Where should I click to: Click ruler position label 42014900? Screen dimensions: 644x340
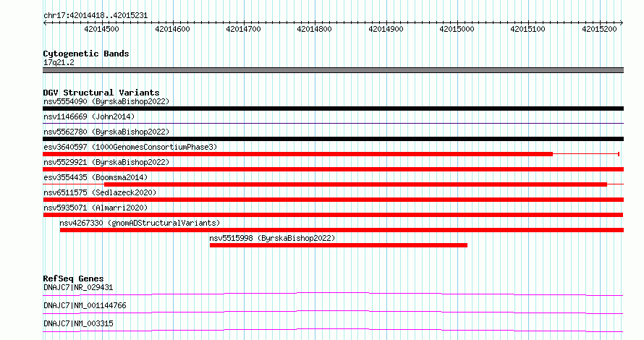coord(386,29)
